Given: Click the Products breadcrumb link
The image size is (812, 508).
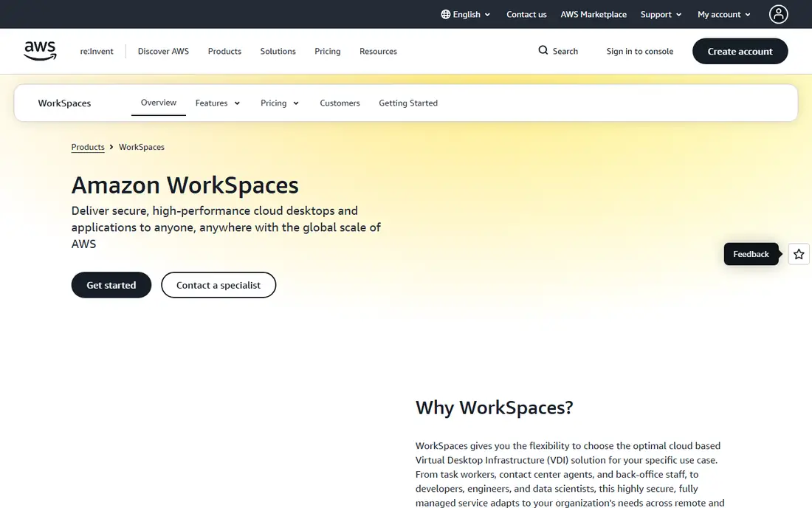Looking at the screenshot, I should click(x=88, y=147).
